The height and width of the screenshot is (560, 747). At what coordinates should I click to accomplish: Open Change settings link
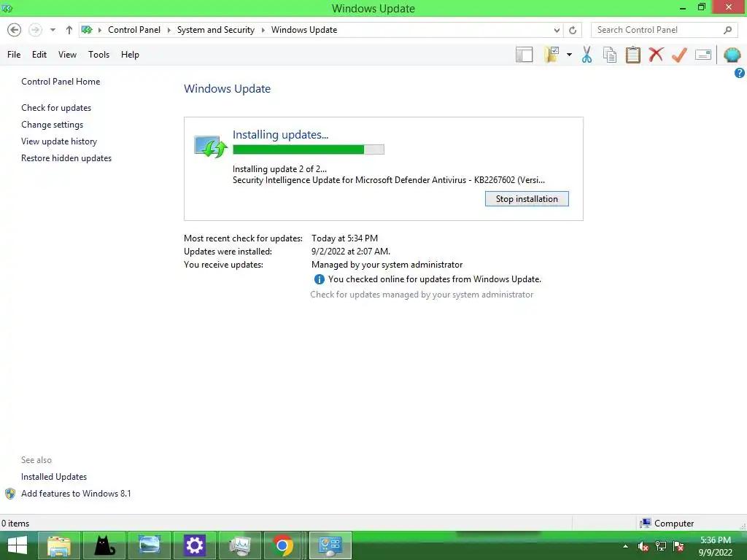[52, 125]
